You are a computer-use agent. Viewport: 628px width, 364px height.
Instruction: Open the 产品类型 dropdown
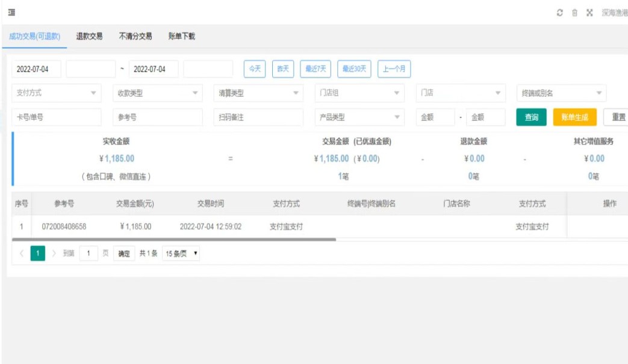pos(359,117)
